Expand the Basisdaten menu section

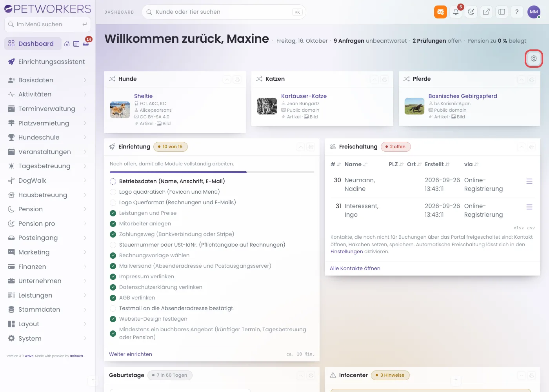click(x=48, y=80)
